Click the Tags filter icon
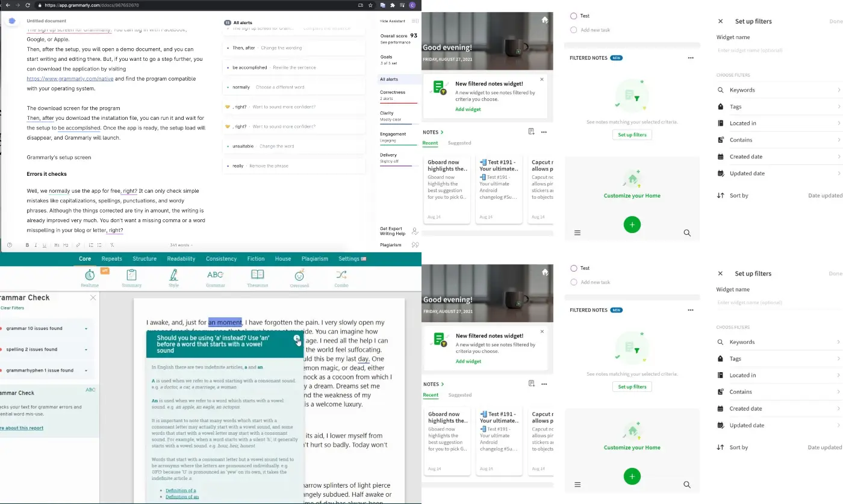This screenshot has height=504, width=843. [x=720, y=107]
